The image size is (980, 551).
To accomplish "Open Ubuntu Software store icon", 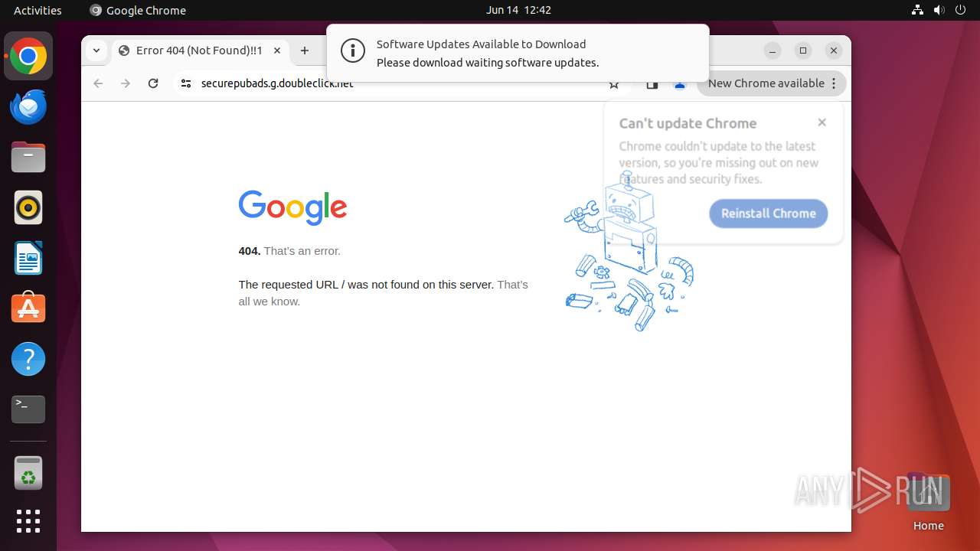I will click(28, 308).
